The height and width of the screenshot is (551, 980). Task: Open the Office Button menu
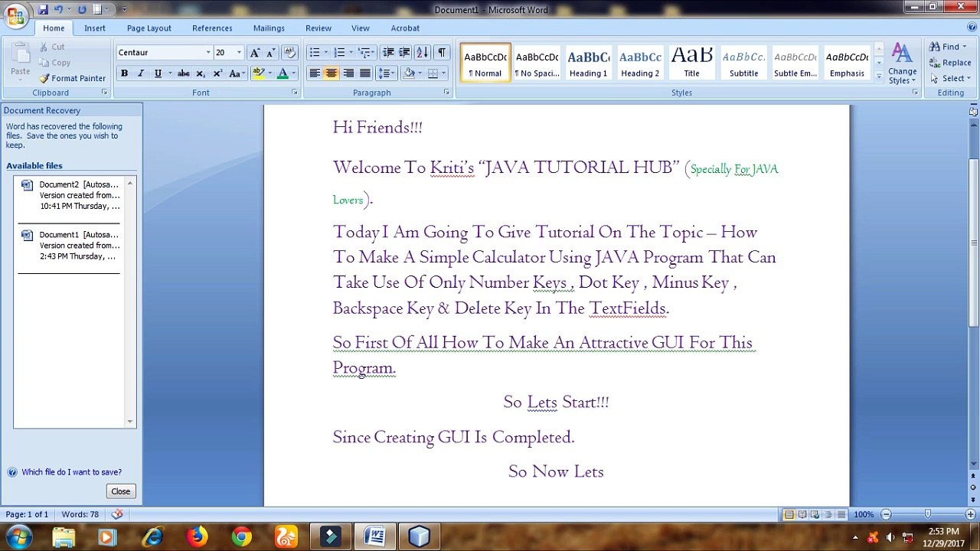tap(15, 15)
